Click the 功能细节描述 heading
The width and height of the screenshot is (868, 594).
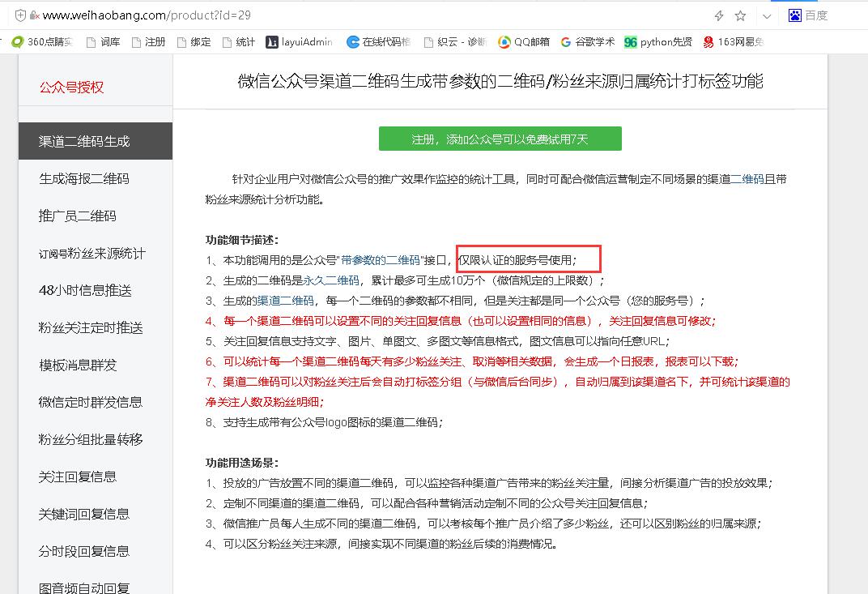[x=242, y=240]
